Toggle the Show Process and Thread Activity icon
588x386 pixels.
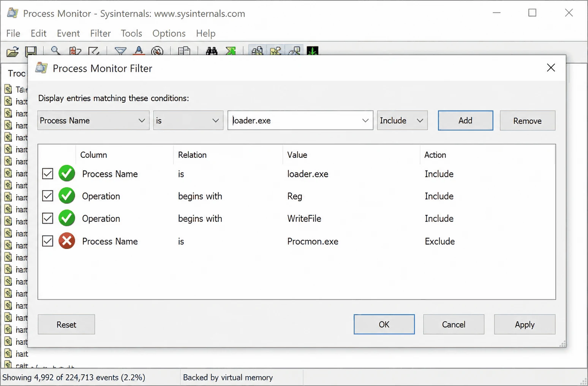(313, 51)
